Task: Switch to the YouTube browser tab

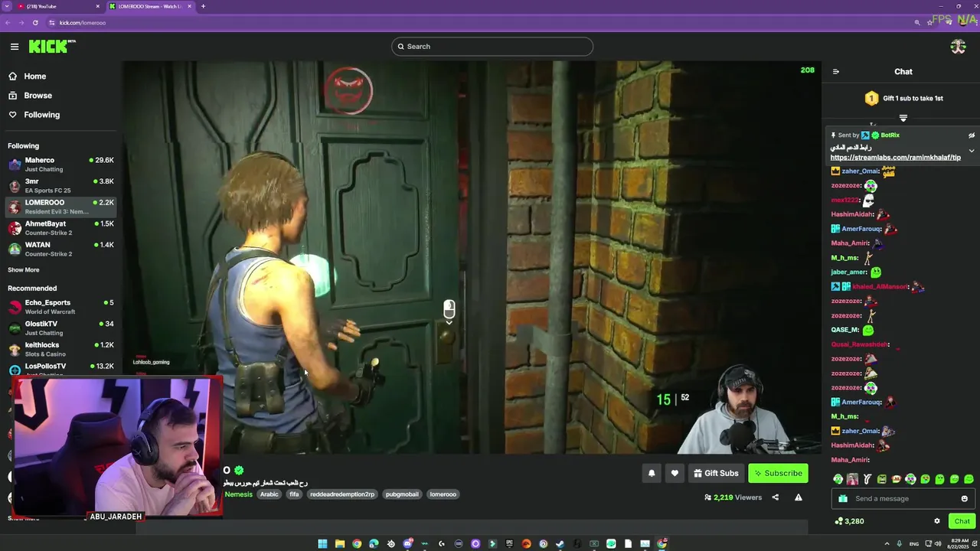Action: [x=57, y=6]
